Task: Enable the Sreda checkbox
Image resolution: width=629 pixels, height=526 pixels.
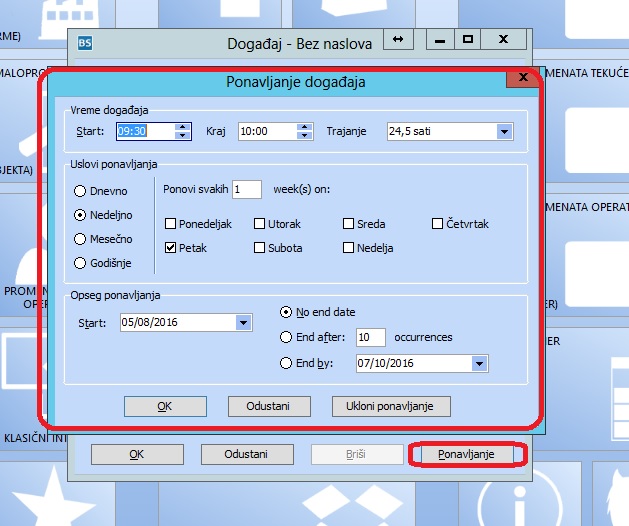Action: [x=349, y=224]
